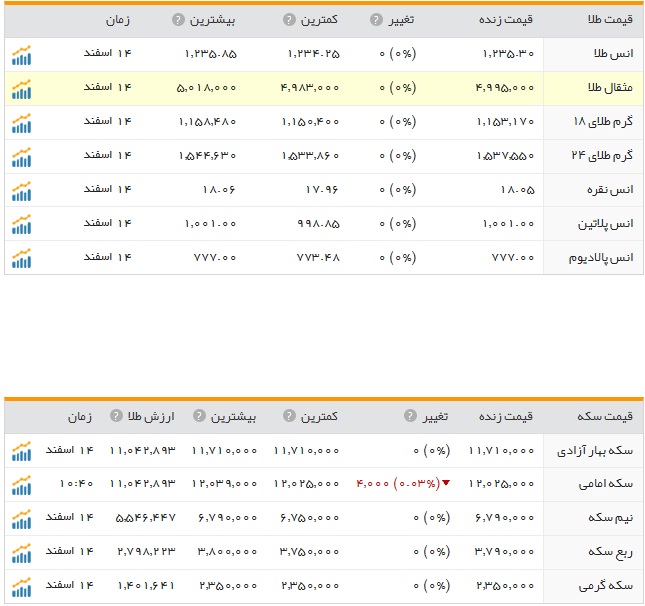Open chart icon for سکه امامی row
Image resolution: width=645 pixels, height=606 pixels.
click(21, 485)
